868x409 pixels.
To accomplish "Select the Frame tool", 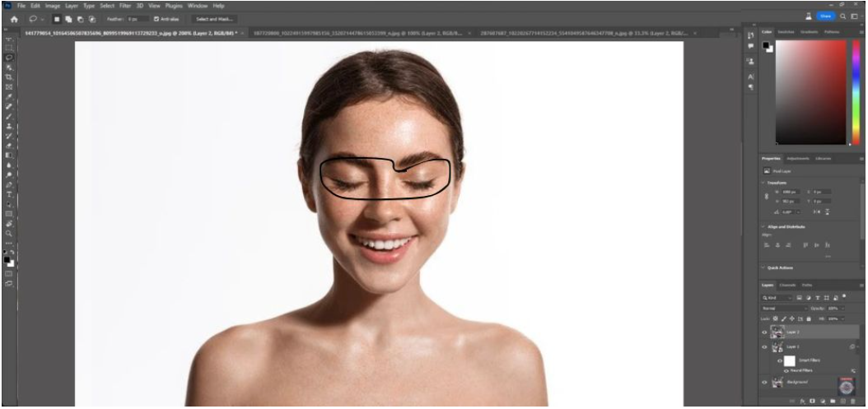I will pos(9,87).
